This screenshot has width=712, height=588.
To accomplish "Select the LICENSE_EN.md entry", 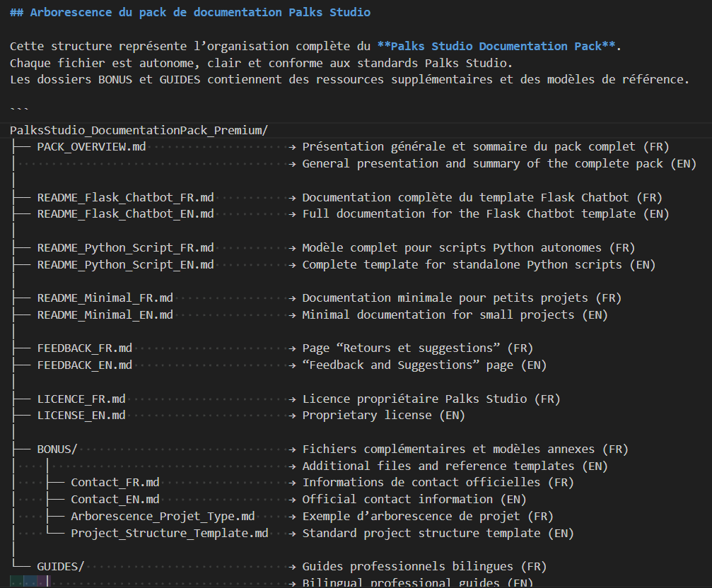I will click(81, 416).
